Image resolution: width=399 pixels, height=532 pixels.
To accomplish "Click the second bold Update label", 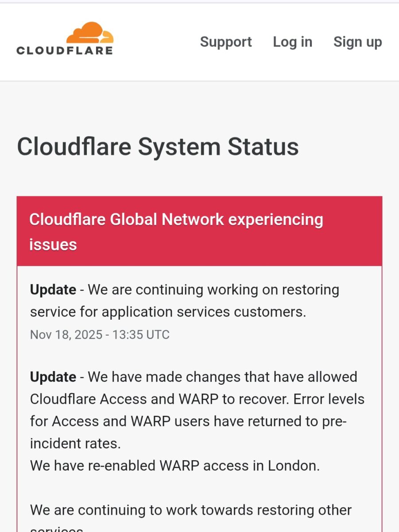I will click(53, 377).
